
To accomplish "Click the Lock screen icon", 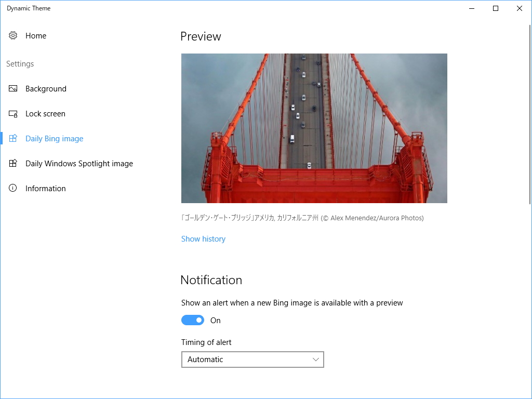I will tap(13, 113).
